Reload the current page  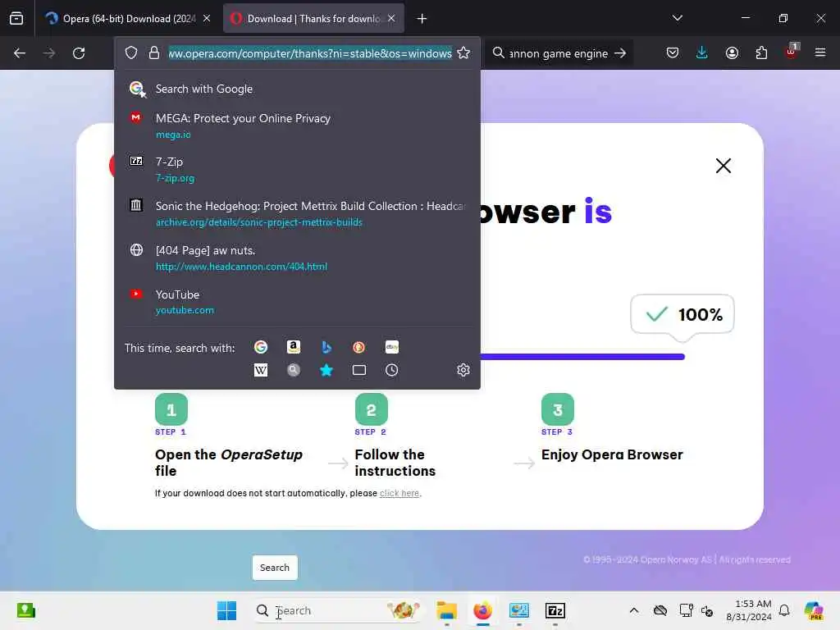[x=79, y=53]
